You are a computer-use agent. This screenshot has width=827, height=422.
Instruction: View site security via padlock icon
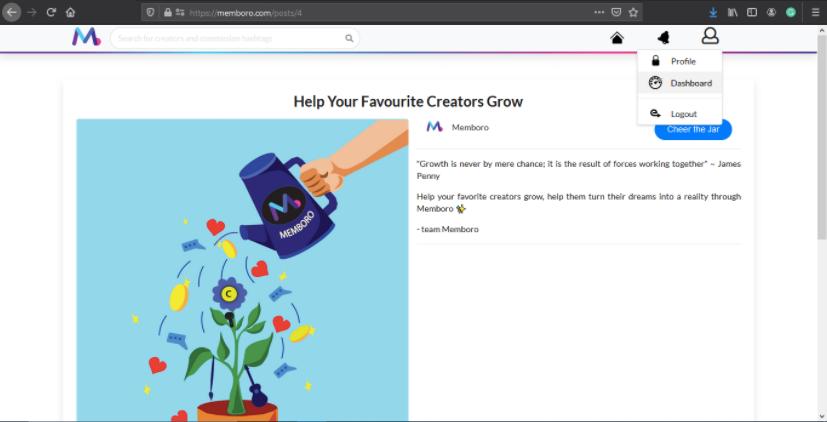pyautogui.click(x=168, y=12)
